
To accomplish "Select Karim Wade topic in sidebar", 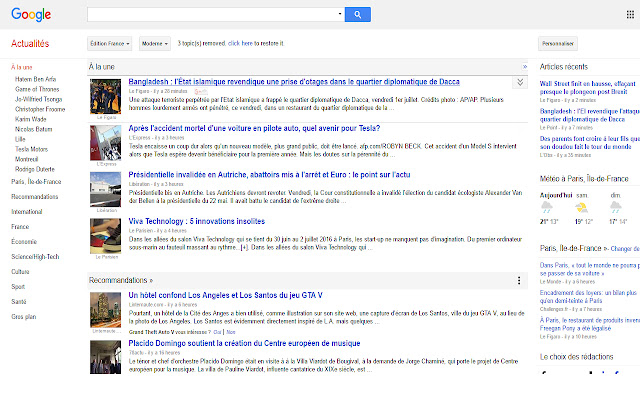I will pos(31,119).
